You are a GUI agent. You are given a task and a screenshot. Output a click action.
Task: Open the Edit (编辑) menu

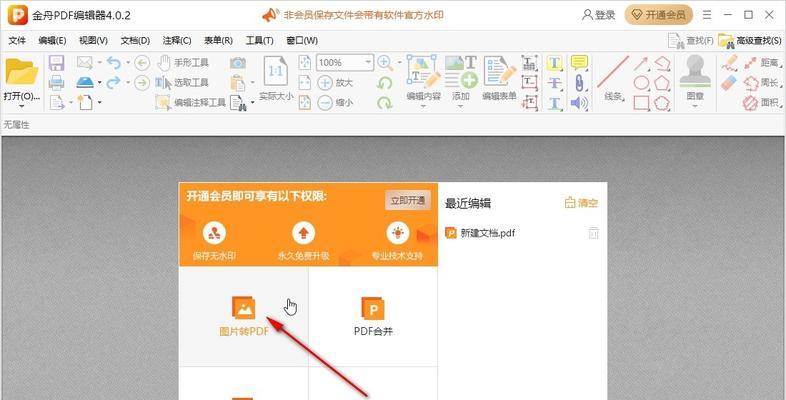52,41
